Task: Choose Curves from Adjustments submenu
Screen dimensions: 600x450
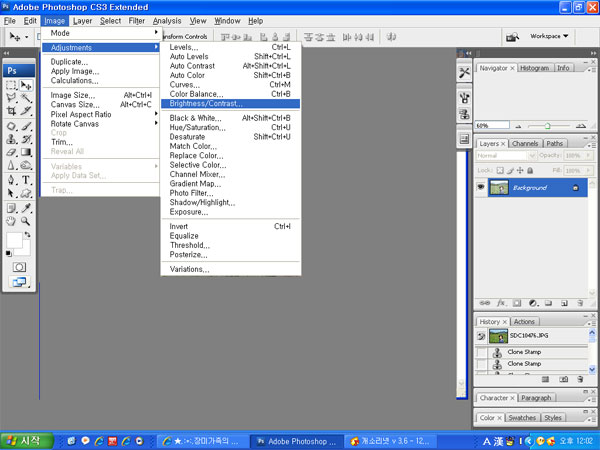Action: [230, 85]
